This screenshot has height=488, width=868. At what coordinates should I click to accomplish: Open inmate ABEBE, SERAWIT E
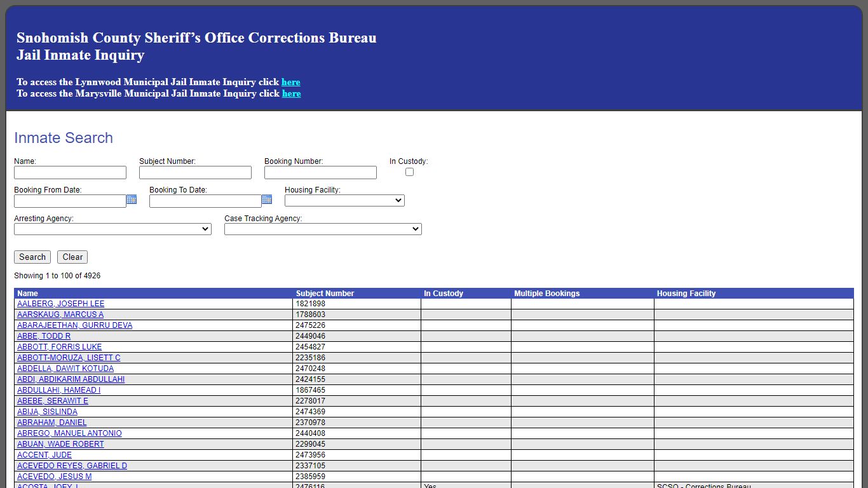tap(53, 401)
